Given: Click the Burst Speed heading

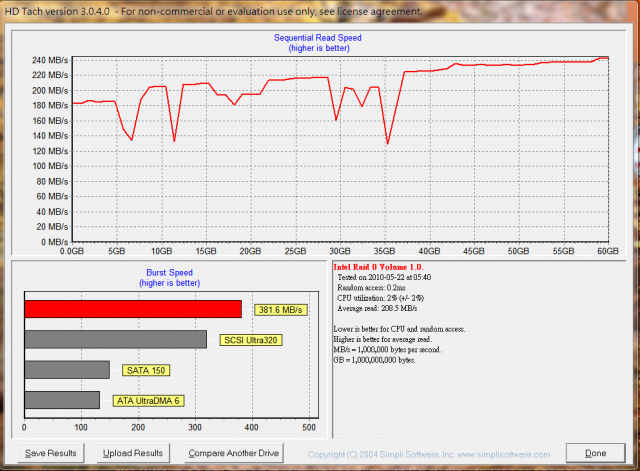Looking at the screenshot, I should pyautogui.click(x=169, y=273).
